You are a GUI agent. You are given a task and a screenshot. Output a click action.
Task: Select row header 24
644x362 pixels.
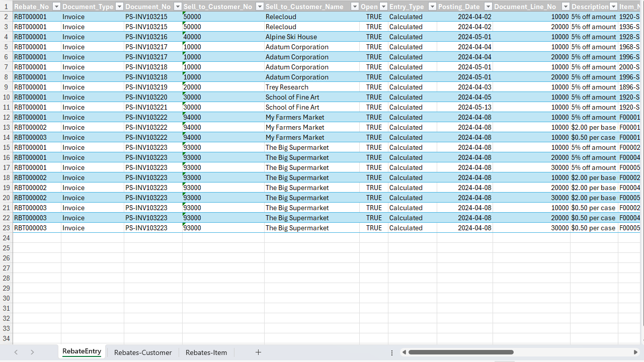point(6,238)
